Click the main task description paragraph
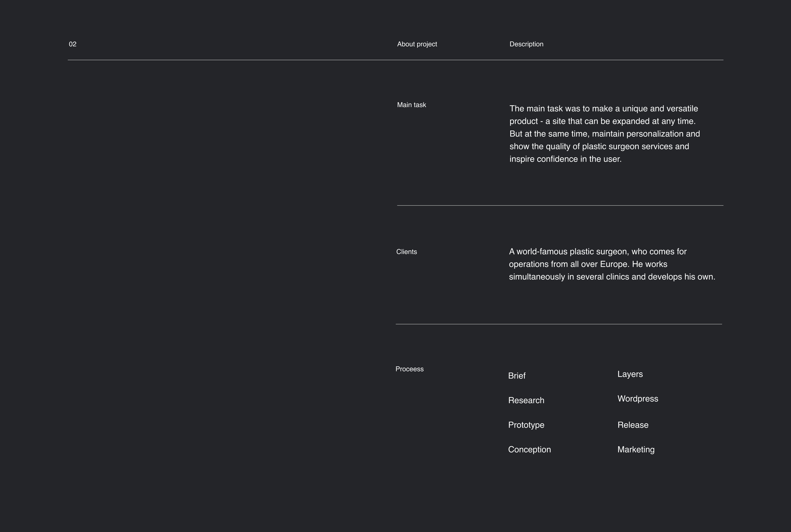Viewport: 791px width, 532px height. 604,134
